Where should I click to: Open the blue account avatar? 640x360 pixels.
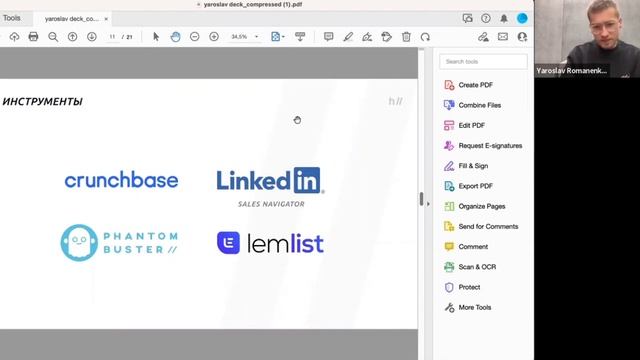522,18
